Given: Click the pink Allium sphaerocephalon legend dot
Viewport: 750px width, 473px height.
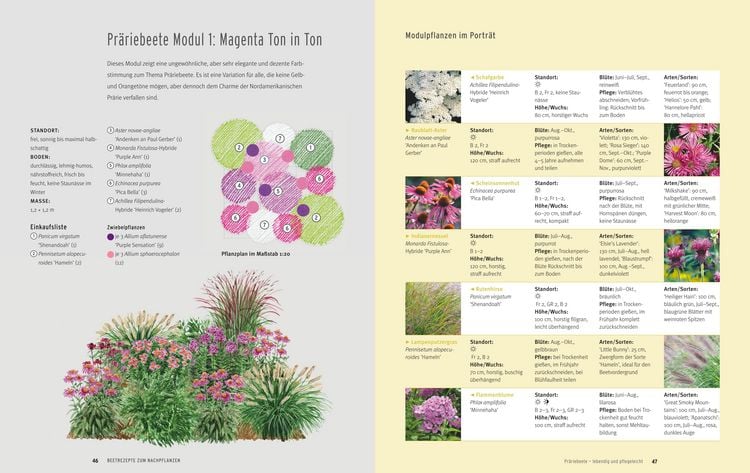Looking at the screenshot, I should point(110,254).
